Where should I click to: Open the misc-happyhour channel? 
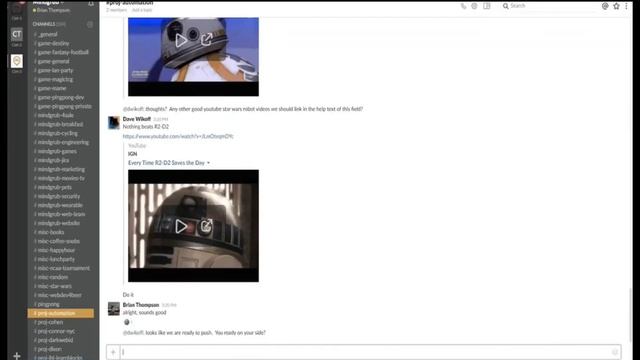(55, 250)
